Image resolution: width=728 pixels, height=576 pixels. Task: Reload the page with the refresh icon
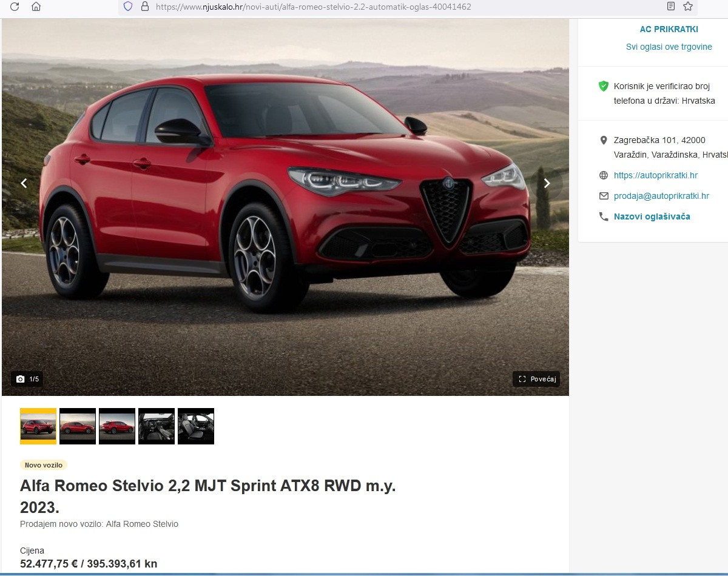[x=15, y=7]
